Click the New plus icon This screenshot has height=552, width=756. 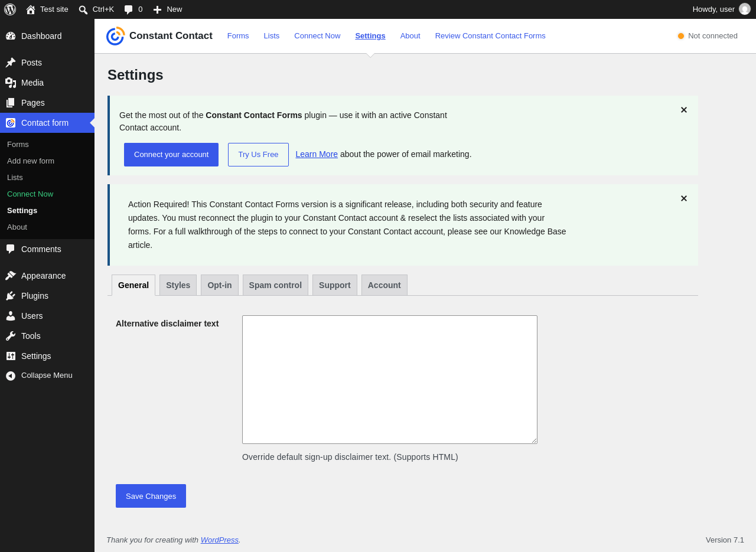tap(157, 9)
